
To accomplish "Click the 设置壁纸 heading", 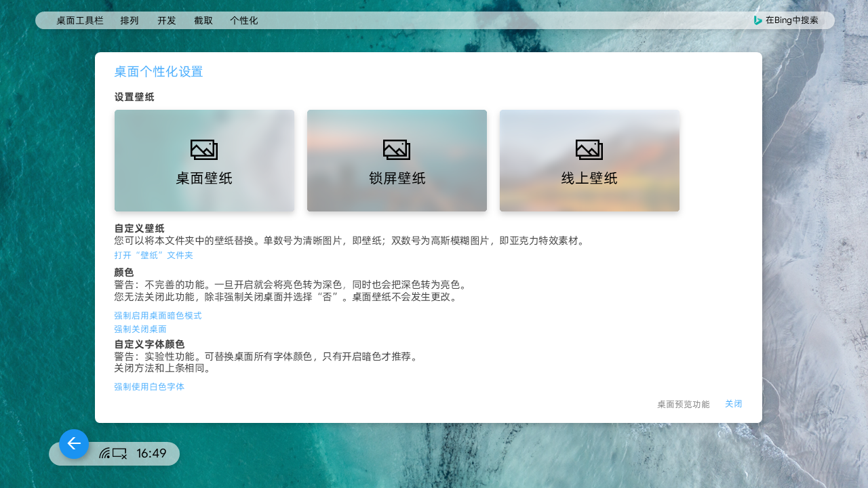I will click(134, 97).
